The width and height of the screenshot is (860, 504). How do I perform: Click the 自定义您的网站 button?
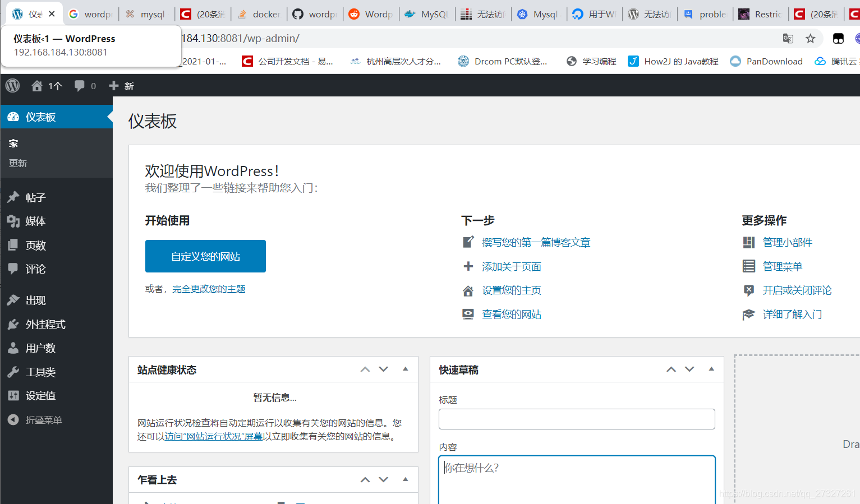click(205, 256)
